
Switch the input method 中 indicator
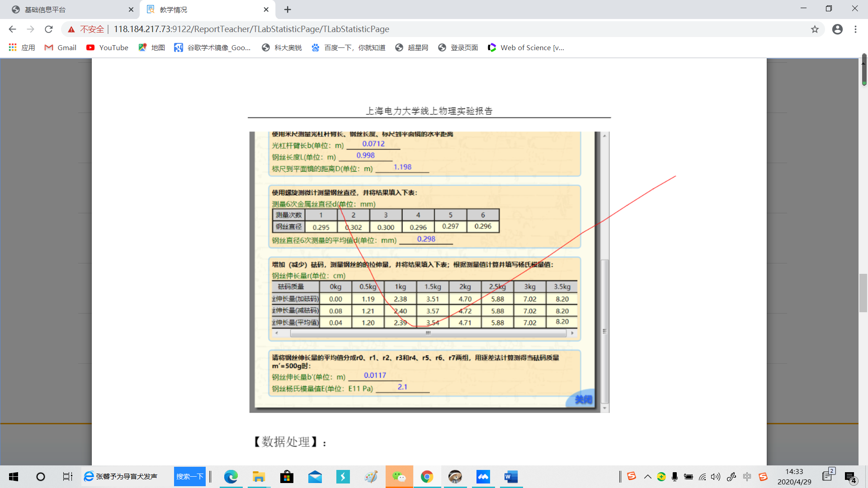pyautogui.click(x=747, y=477)
